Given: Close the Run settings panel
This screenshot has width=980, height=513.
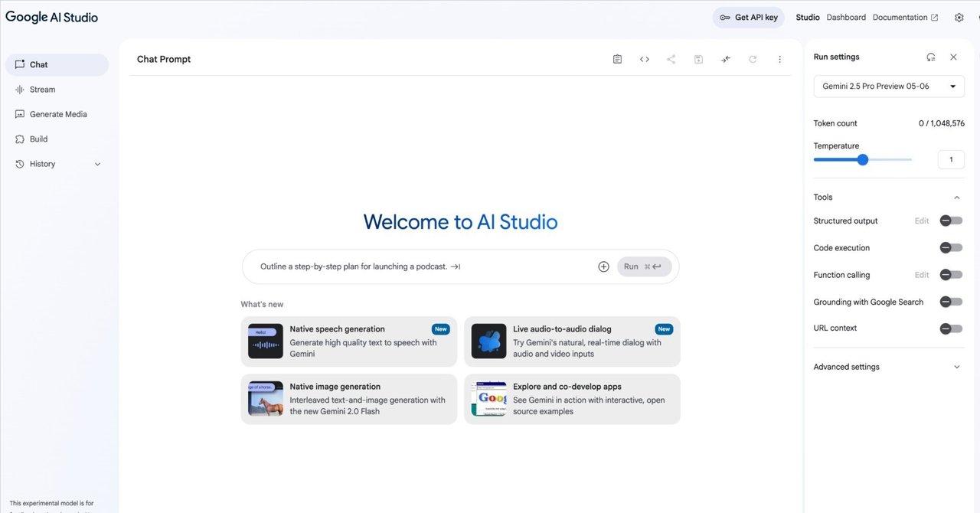Looking at the screenshot, I should 953,57.
